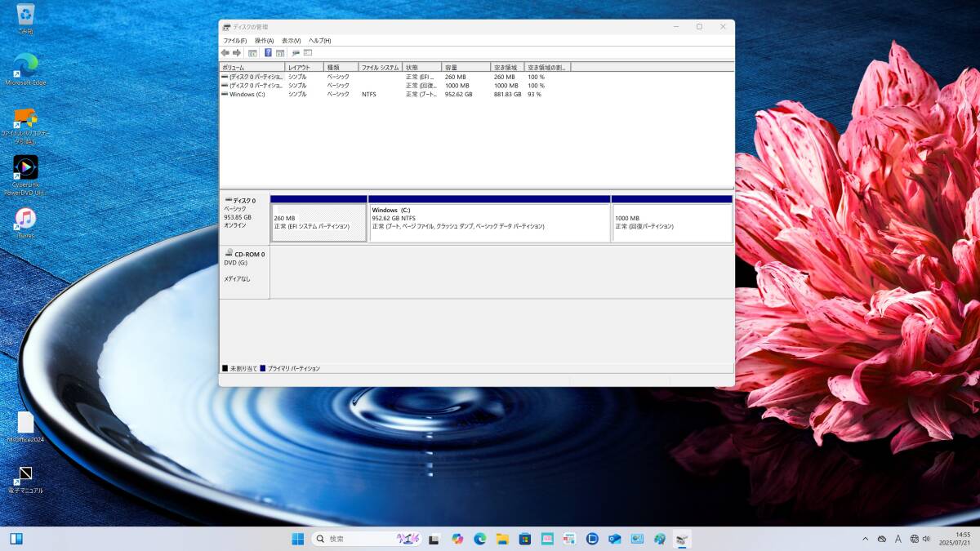This screenshot has width=980, height=551.
Task: Select the CD-ROM 0 disk label panel
Action: (244, 272)
